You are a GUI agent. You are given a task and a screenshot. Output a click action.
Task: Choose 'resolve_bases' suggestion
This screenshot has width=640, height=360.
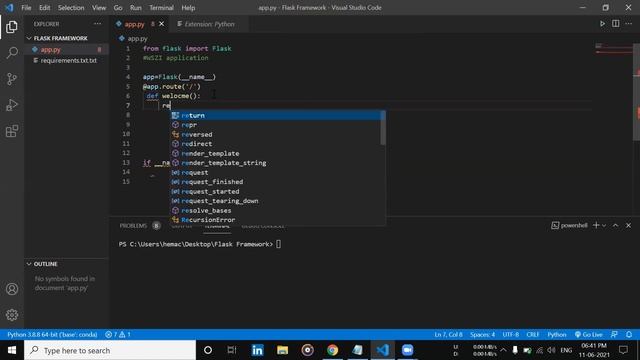click(277, 210)
